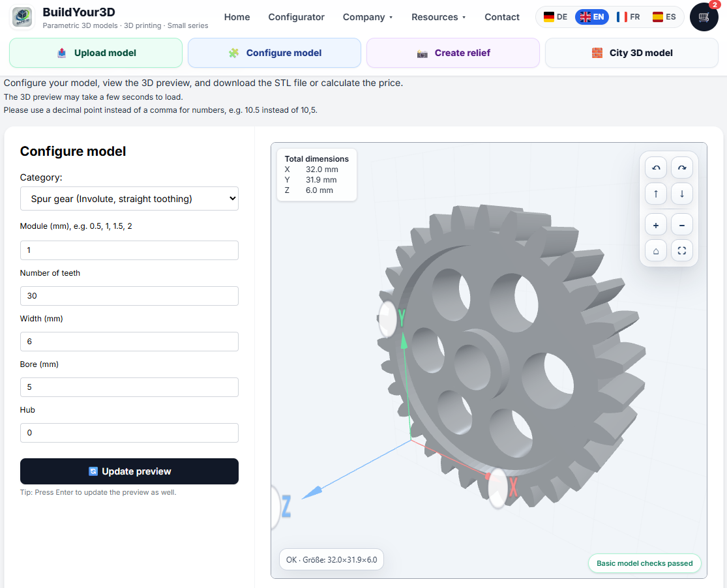Open the Configurator page
This screenshot has height=588, width=727.
tap(296, 17)
